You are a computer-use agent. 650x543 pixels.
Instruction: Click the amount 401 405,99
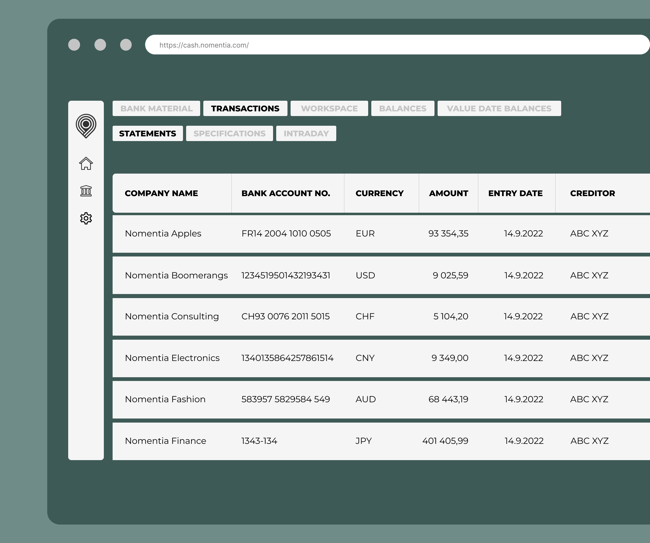[445, 441]
